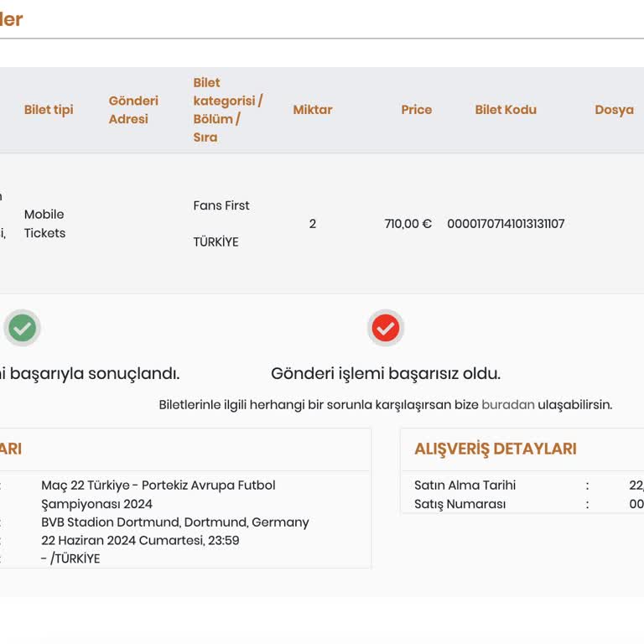The width and height of the screenshot is (644, 644).
Task: Click the red failed delivery checkmark icon
Action: pos(386,328)
